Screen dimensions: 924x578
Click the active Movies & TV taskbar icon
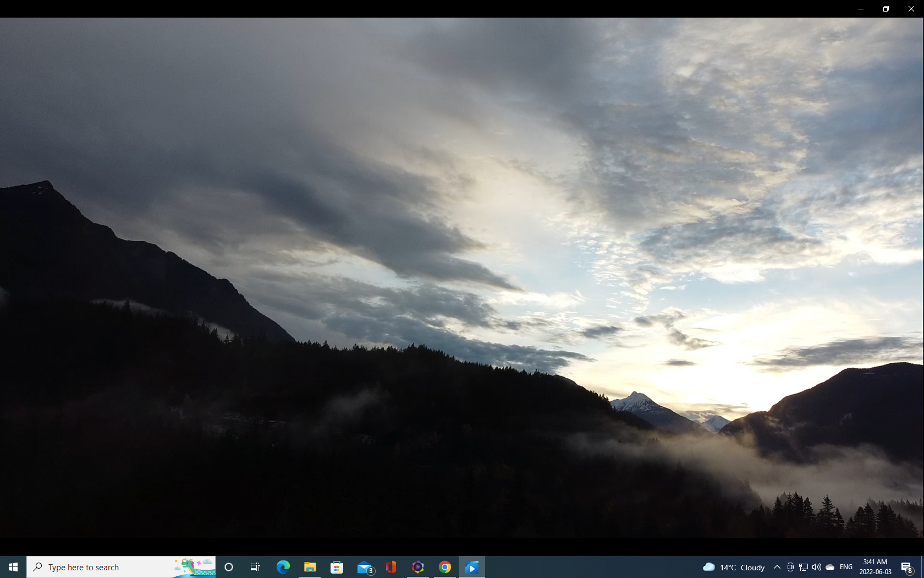pyautogui.click(x=472, y=567)
